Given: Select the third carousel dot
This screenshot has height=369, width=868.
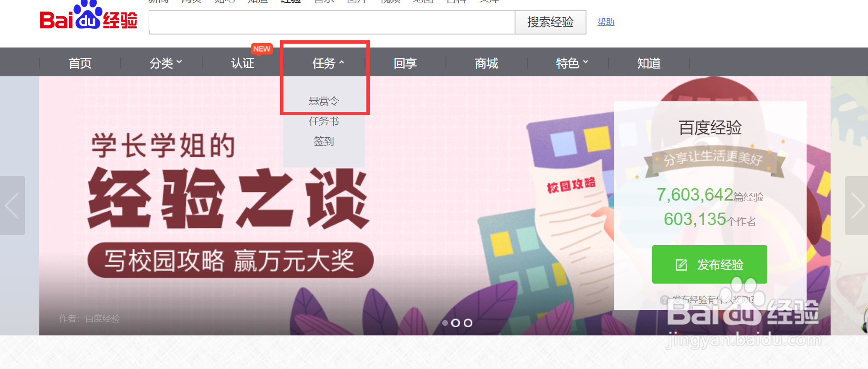Looking at the screenshot, I should (x=468, y=323).
